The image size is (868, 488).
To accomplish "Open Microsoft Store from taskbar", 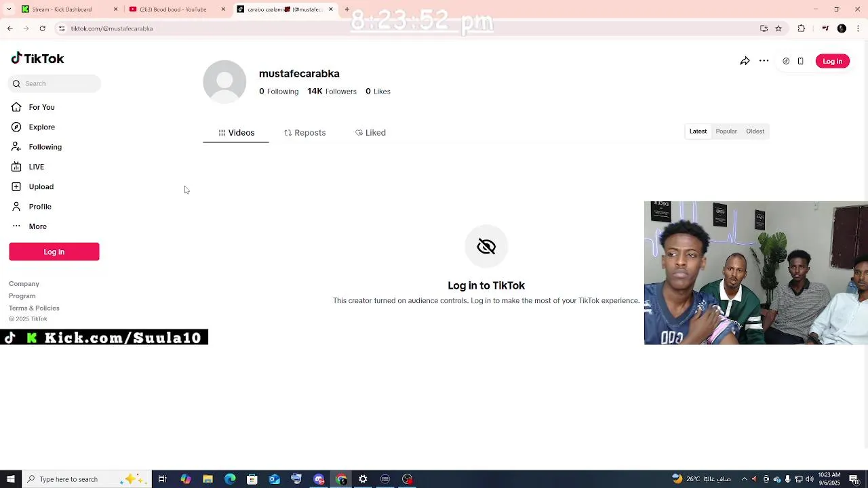I will [252, 479].
